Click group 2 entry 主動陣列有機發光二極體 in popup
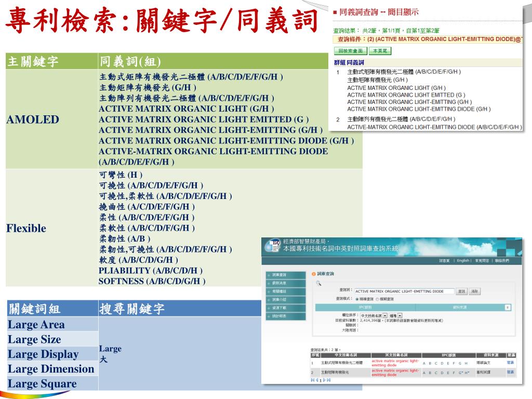Image resolution: width=532 pixels, height=399 pixels. [x=402, y=119]
